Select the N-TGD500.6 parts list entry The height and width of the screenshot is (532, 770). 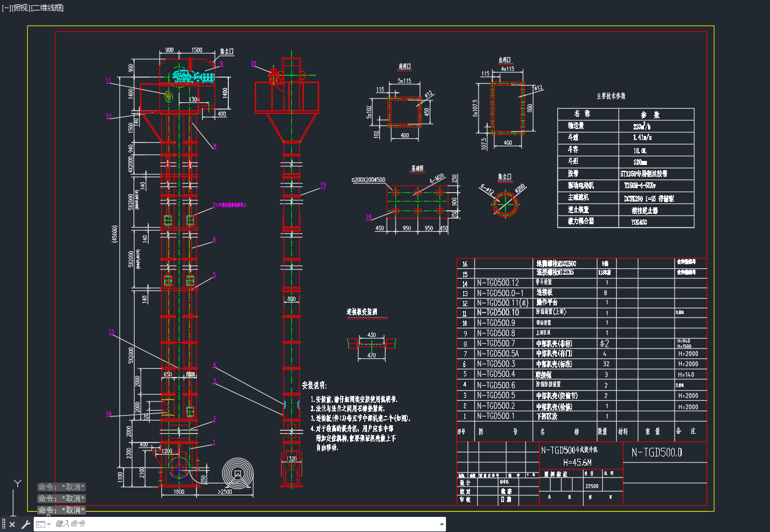coord(496,385)
